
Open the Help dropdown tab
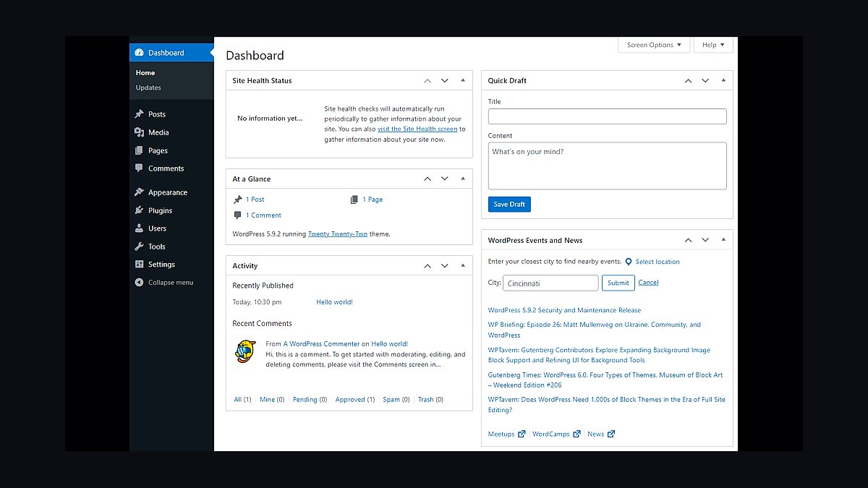[x=713, y=45]
